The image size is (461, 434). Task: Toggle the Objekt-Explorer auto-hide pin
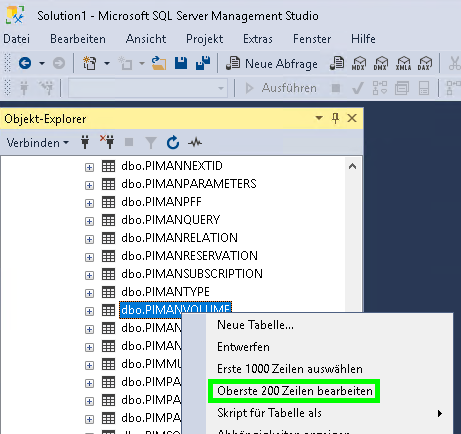(335, 118)
